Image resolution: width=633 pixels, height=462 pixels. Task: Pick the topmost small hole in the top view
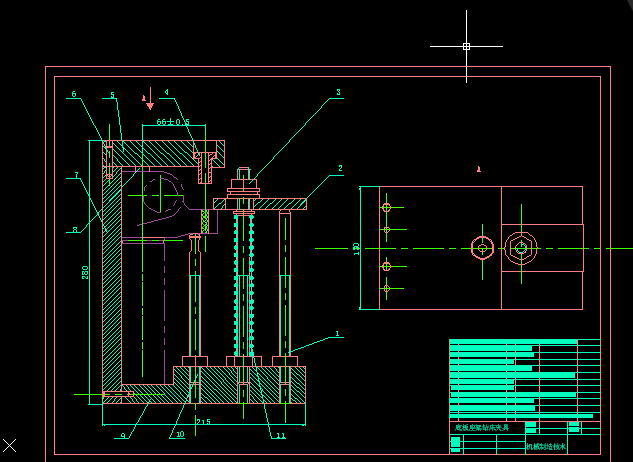[386, 208]
